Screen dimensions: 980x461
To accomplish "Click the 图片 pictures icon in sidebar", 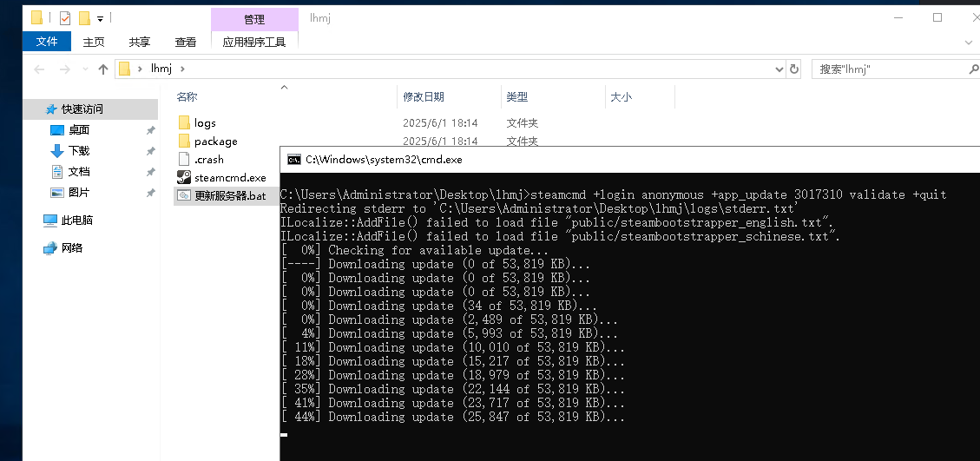I will 57,192.
